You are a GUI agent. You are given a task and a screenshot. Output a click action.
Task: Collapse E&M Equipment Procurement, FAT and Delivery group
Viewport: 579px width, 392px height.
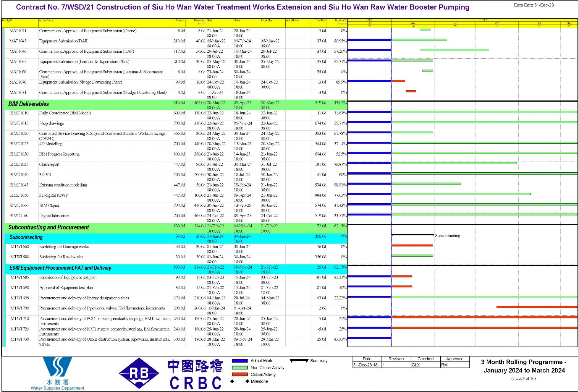pos(176,269)
